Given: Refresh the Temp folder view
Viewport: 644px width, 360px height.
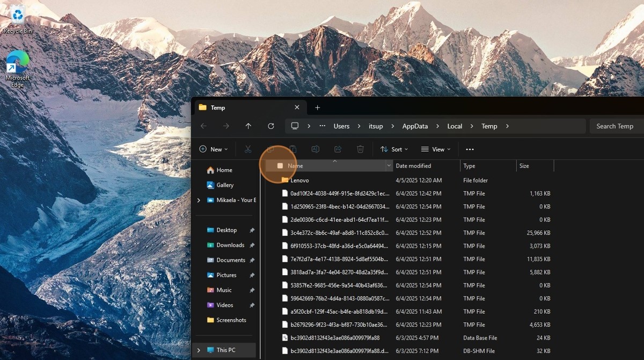Looking at the screenshot, I should pyautogui.click(x=270, y=126).
